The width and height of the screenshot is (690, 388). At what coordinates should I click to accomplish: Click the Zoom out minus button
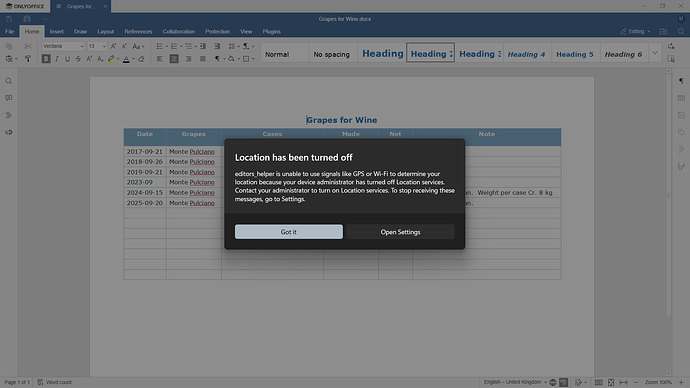coord(636,382)
